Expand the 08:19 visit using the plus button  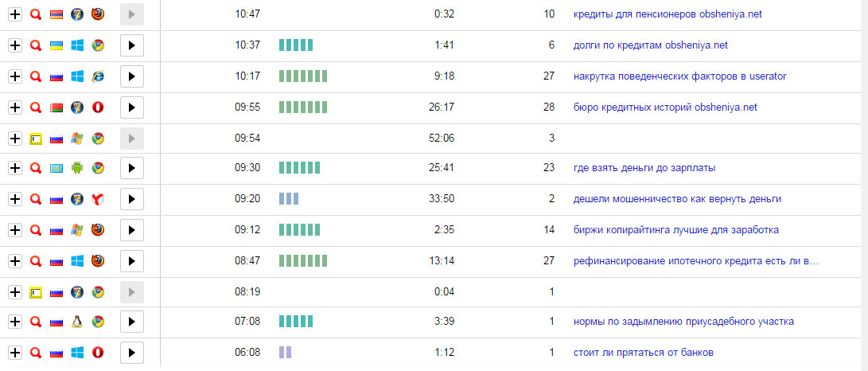click(14, 291)
